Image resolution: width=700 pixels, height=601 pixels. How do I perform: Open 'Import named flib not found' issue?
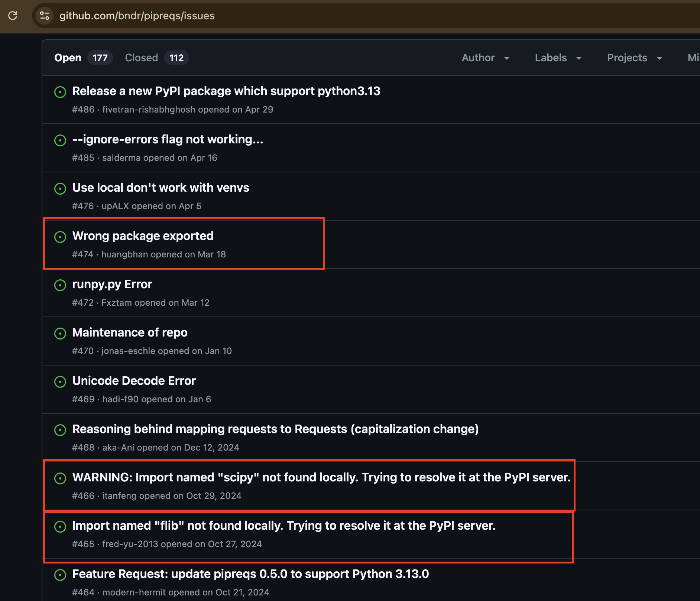point(284,526)
